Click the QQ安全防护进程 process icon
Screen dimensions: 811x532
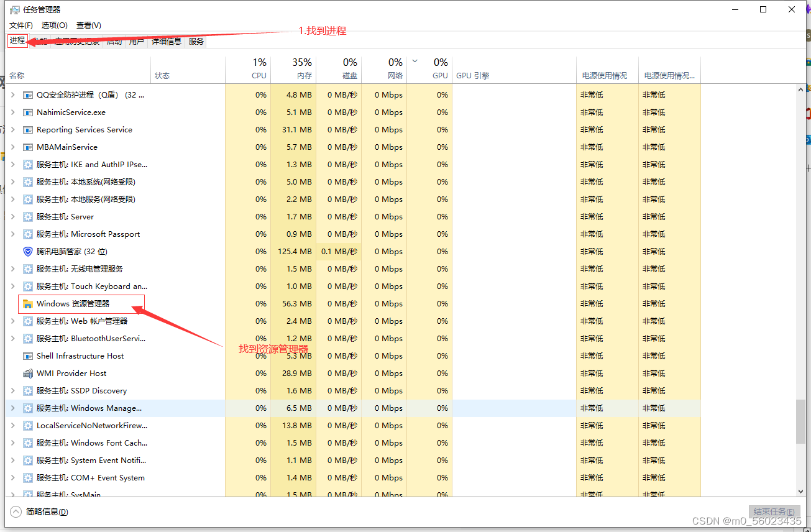click(x=27, y=95)
